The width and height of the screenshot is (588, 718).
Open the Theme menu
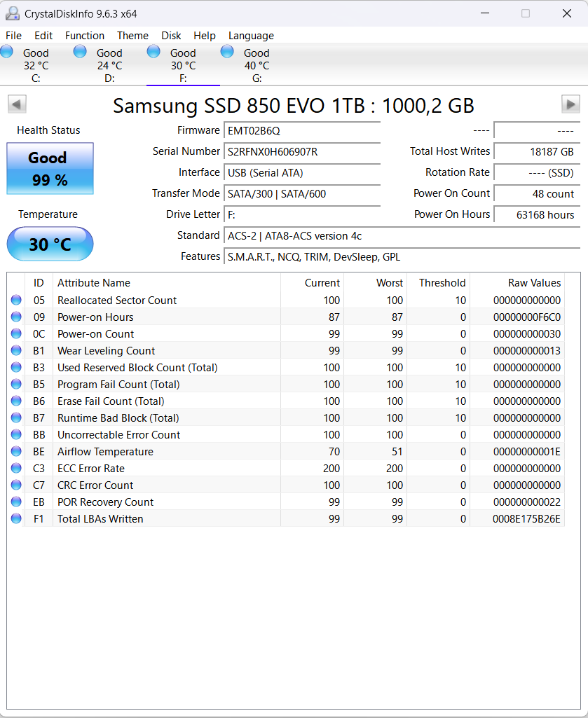(132, 35)
